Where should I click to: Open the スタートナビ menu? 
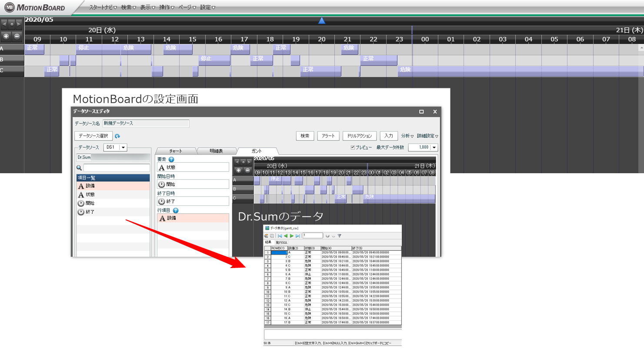click(103, 7)
